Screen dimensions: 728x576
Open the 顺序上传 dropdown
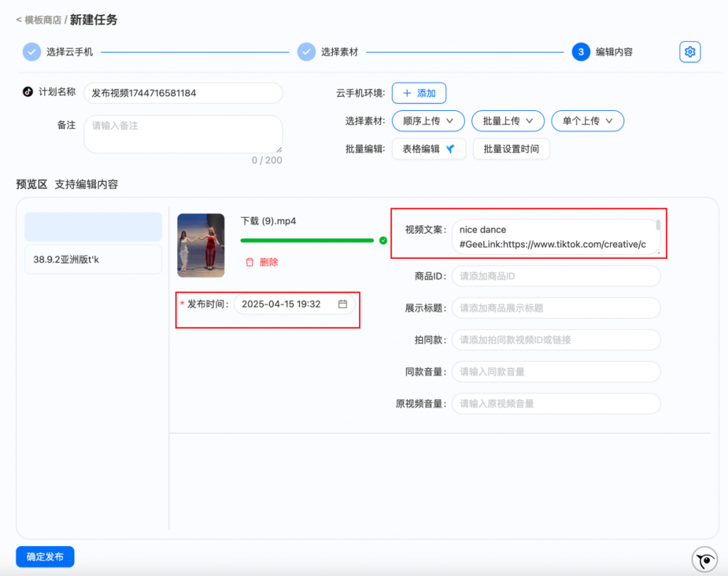(x=428, y=121)
